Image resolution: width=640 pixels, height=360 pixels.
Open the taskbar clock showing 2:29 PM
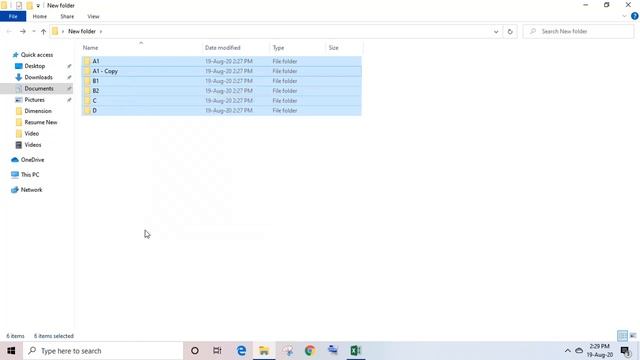tap(600, 351)
